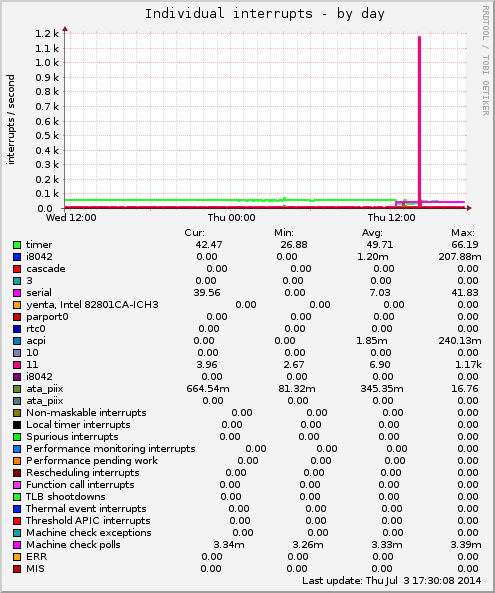Screen dimensions: 495x593
Task: Click the TLB shootdowns swatch
Action: click(x=17, y=497)
